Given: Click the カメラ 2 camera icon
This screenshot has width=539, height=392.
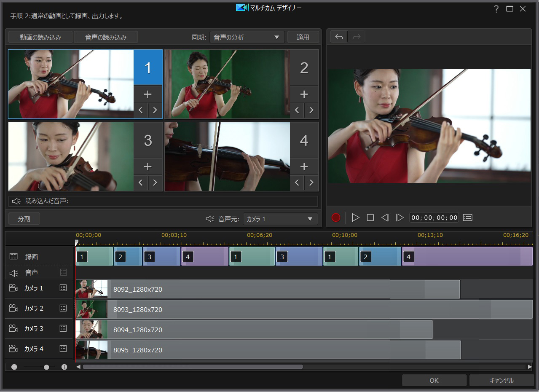Looking at the screenshot, I should [x=13, y=308].
